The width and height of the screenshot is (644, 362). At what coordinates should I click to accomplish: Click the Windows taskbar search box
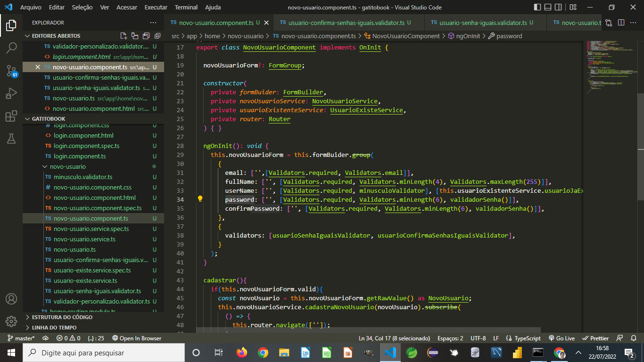click(104, 353)
